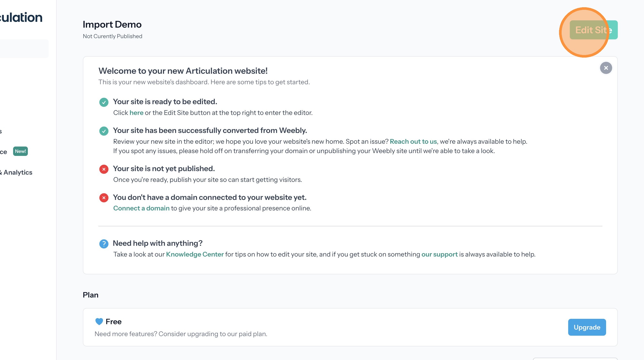This screenshot has height=360, width=644.
Task: Click the "Your site is not yet published" heading
Action: (164, 169)
